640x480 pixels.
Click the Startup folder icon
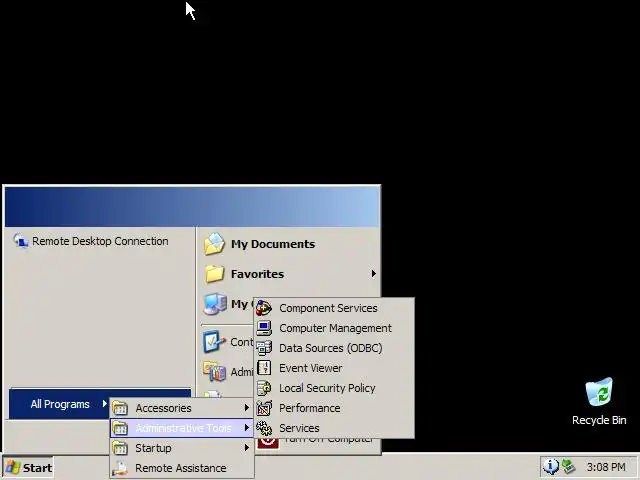pos(120,448)
